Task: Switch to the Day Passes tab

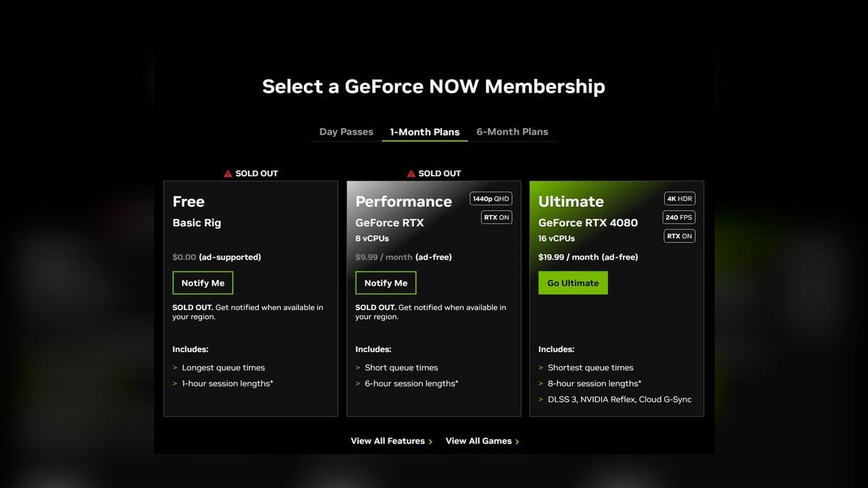Action: click(346, 132)
